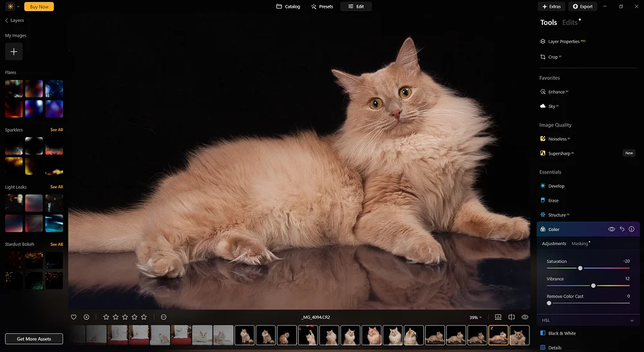Open the Crop AI tool
The image size is (644, 352).
[553, 57]
